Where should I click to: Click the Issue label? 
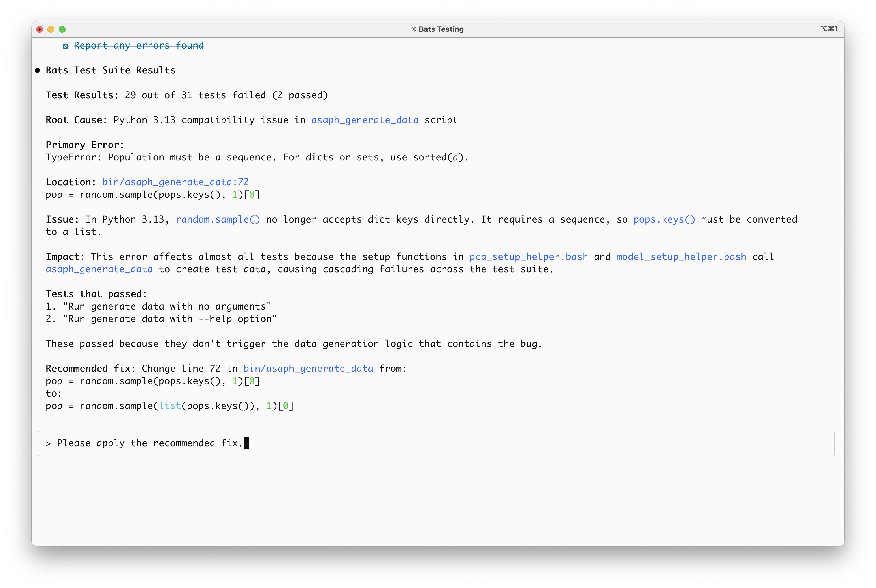coord(62,219)
